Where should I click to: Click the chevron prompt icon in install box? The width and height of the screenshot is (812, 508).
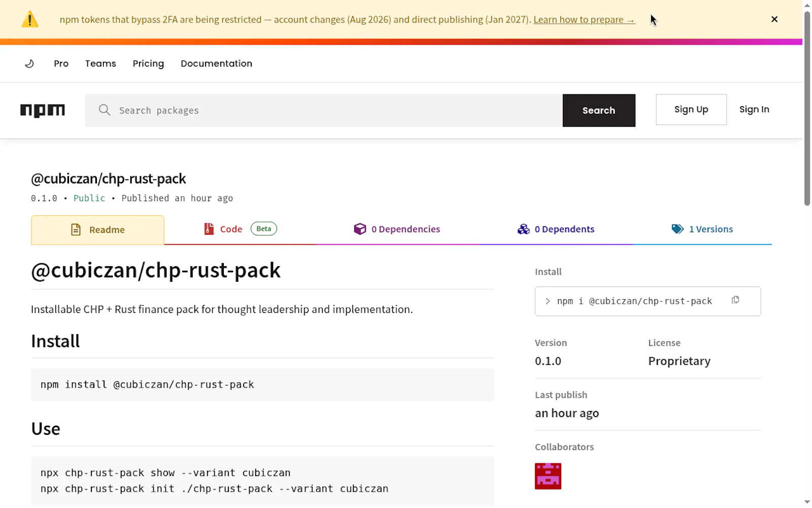(548, 301)
